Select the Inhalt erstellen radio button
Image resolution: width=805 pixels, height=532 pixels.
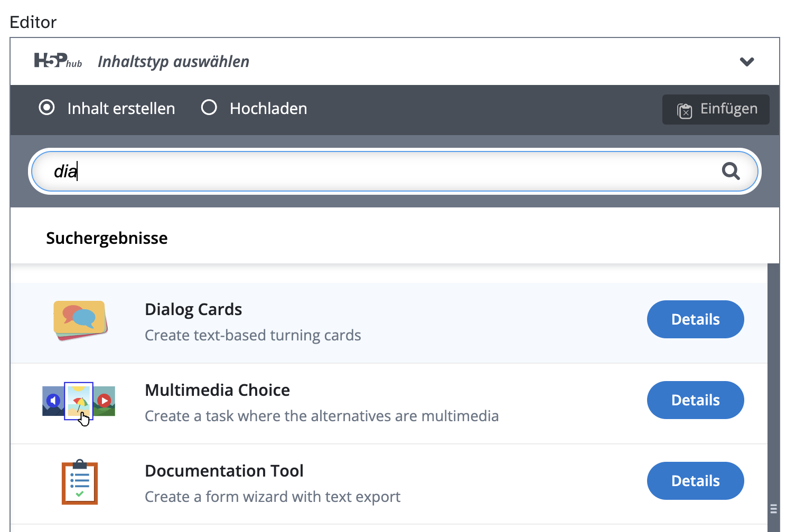pos(47,108)
